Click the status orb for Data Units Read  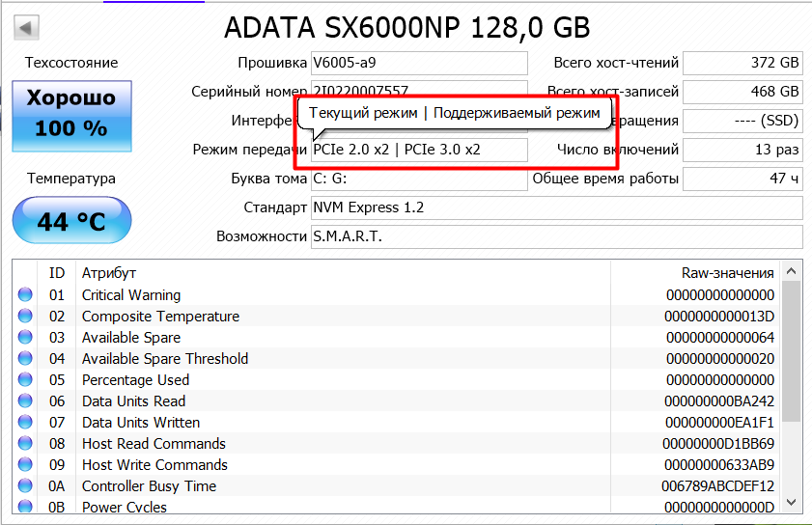click(25, 401)
